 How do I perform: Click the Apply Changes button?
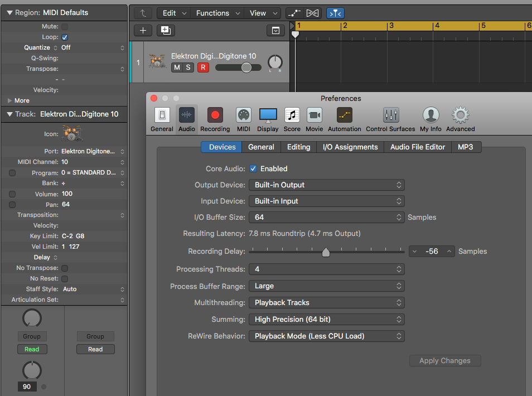[x=445, y=361]
